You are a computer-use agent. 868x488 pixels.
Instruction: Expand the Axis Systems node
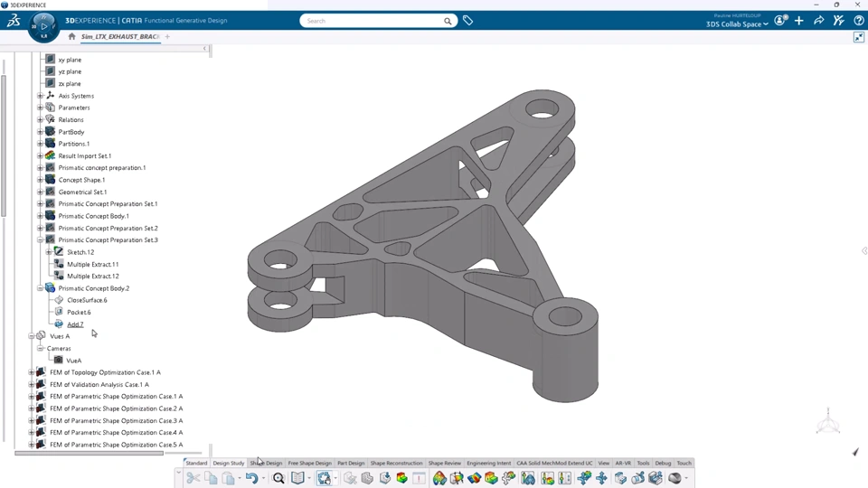coord(40,96)
